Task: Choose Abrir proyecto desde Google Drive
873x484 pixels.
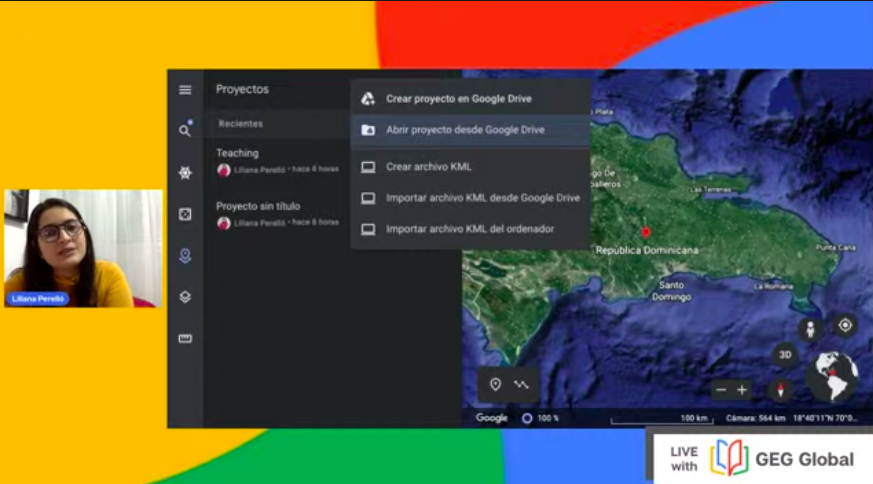Action: tap(471, 130)
